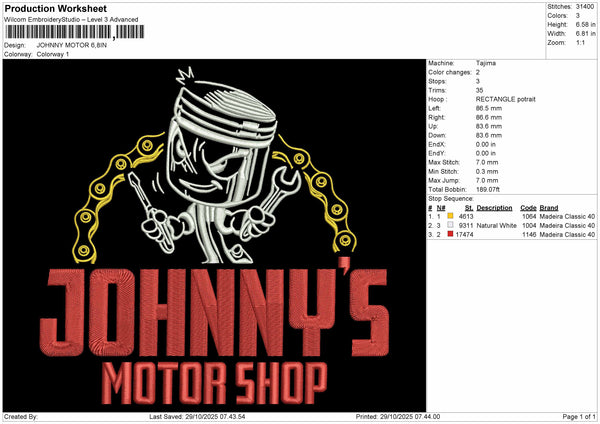Click the Max Stitch '7.0 mm' value
The width and height of the screenshot is (600, 424).
487,162
